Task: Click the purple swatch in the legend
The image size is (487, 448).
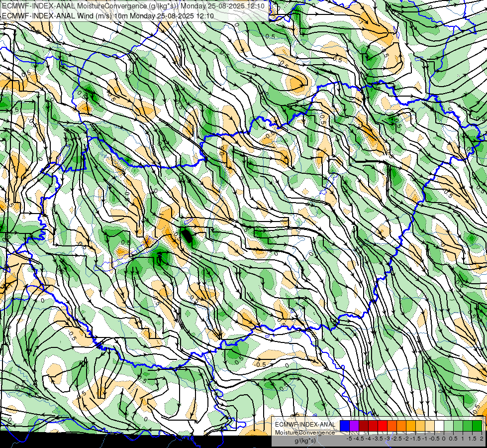Action: click(354, 426)
